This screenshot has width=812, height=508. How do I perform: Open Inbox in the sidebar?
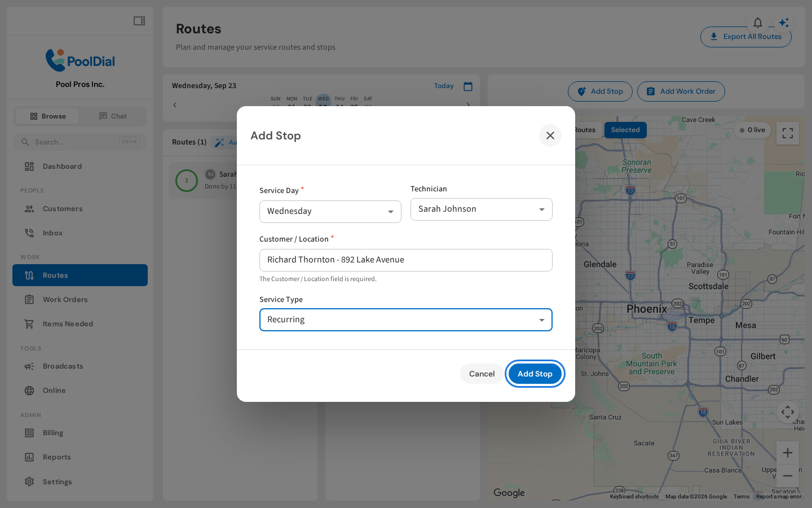[x=80, y=233]
